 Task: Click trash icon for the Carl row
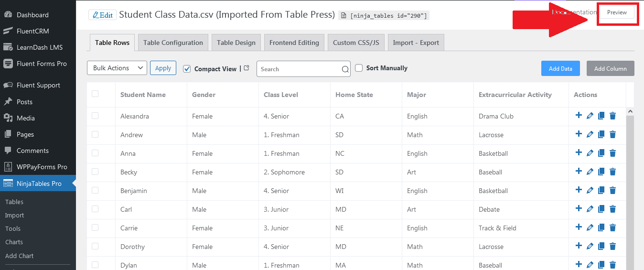(x=613, y=209)
